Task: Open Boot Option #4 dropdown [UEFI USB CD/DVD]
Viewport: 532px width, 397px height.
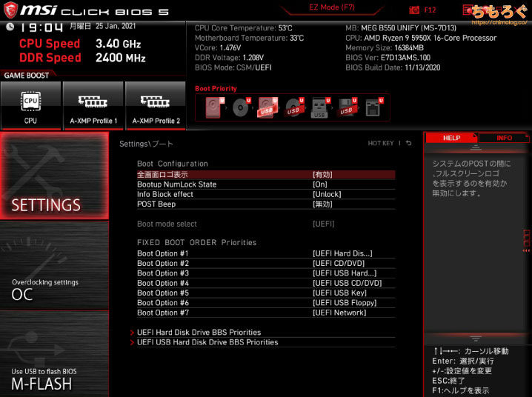Action: [347, 283]
